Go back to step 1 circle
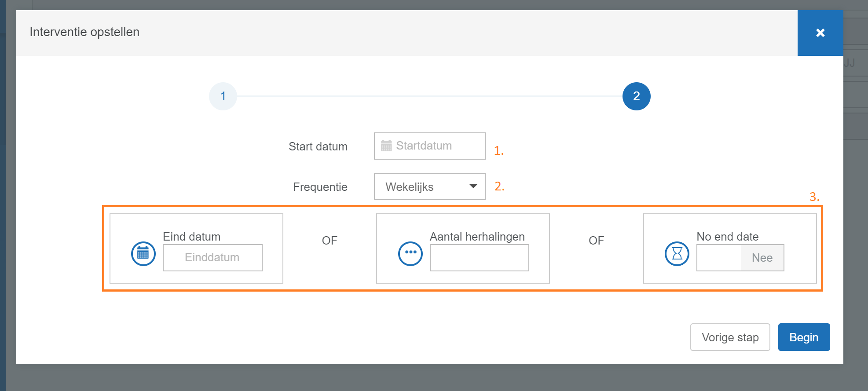This screenshot has width=868, height=391. (223, 96)
